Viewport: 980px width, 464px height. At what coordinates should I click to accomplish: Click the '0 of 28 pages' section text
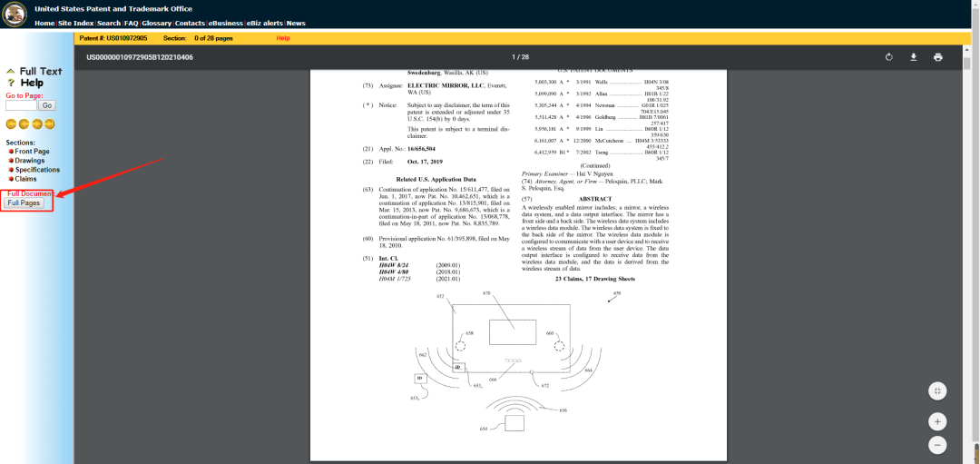(214, 38)
